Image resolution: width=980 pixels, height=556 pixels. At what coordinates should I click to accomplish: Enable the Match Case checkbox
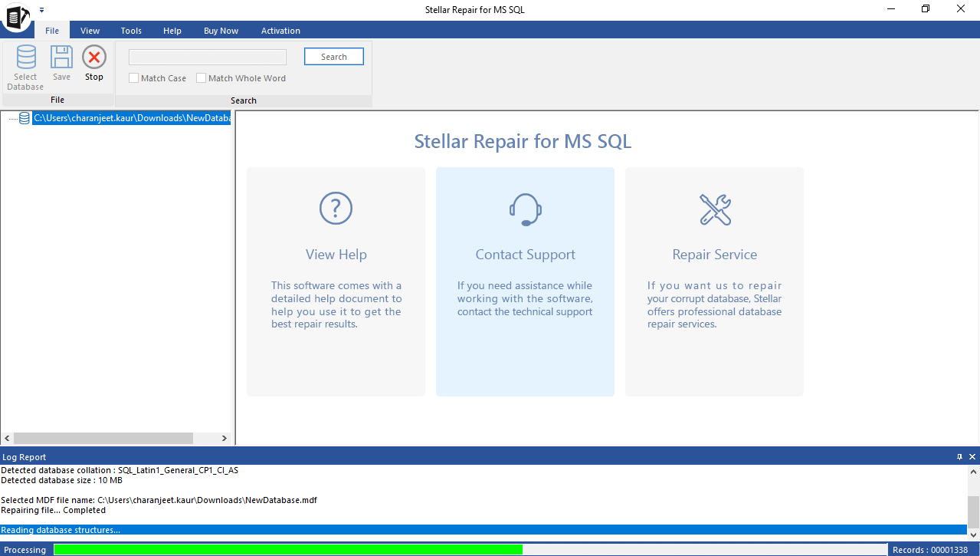(134, 78)
